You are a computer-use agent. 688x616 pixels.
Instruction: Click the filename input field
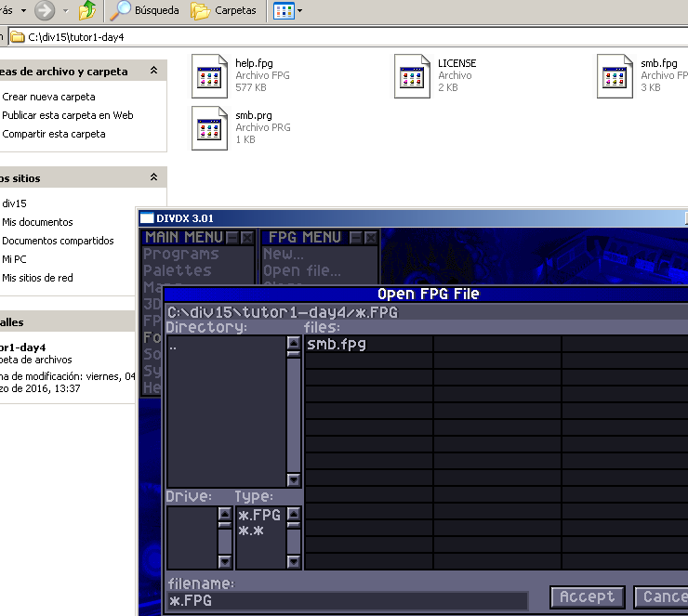coord(347,601)
